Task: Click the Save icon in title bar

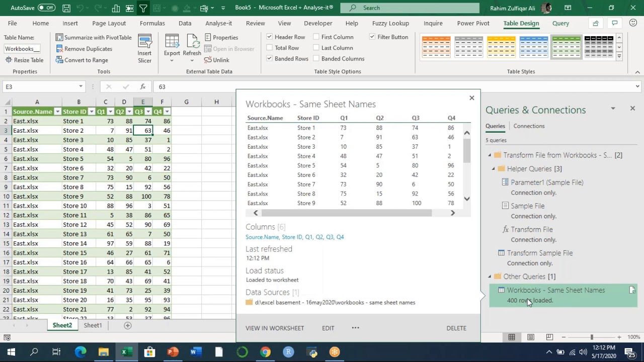Action: click(x=66, y=8)
